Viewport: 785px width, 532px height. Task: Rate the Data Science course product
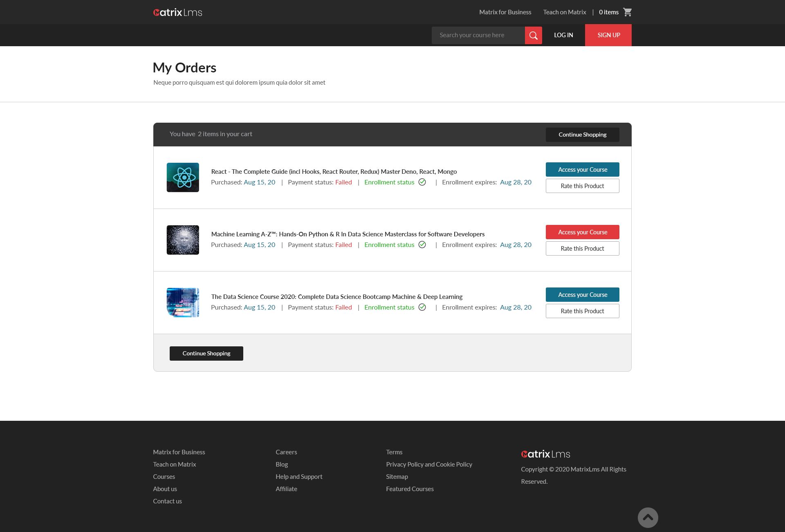tap(582, 311)
